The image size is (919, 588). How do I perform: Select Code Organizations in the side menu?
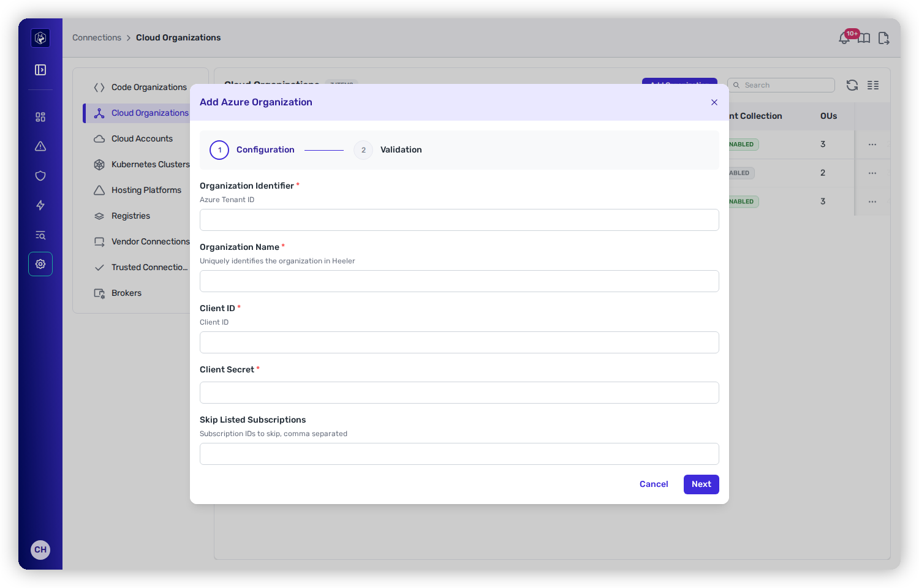coord(141,88)
